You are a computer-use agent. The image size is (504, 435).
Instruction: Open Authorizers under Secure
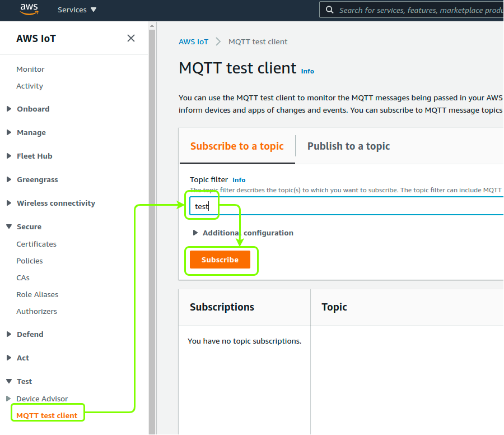coord(36,311)
